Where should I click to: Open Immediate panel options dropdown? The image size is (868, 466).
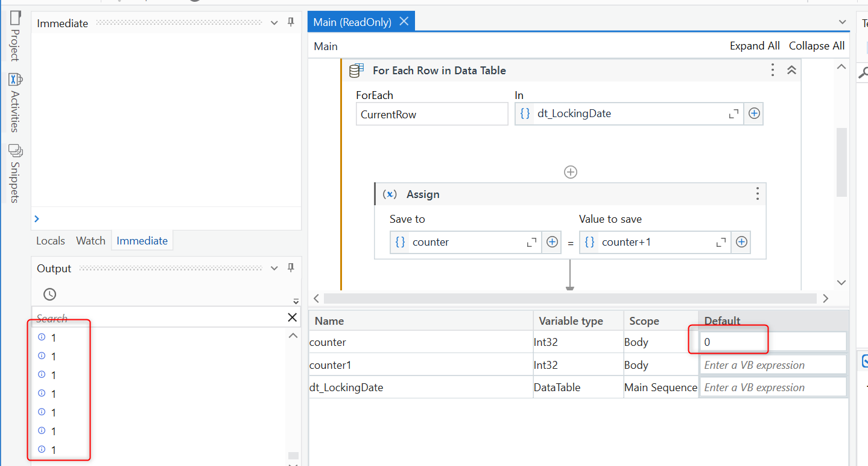point(274,23)
